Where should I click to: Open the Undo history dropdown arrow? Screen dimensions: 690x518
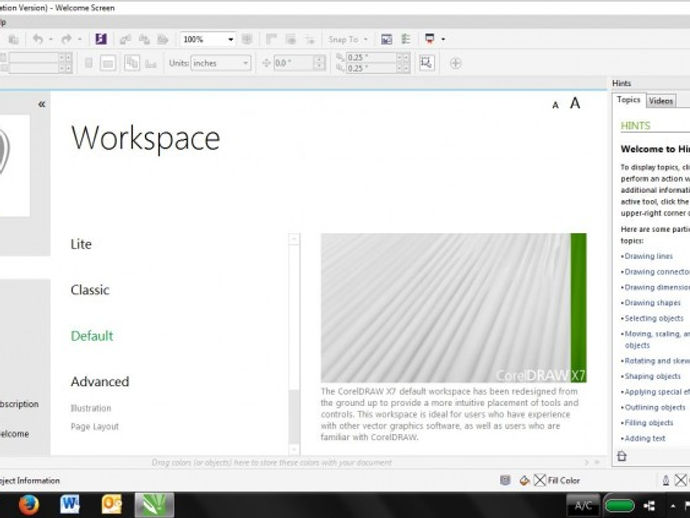point(51,40)
